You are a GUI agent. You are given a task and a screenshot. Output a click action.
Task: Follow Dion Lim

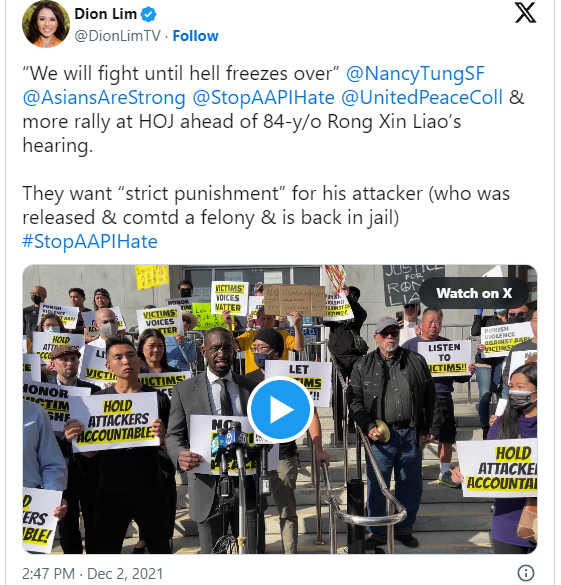click(195, 36)
